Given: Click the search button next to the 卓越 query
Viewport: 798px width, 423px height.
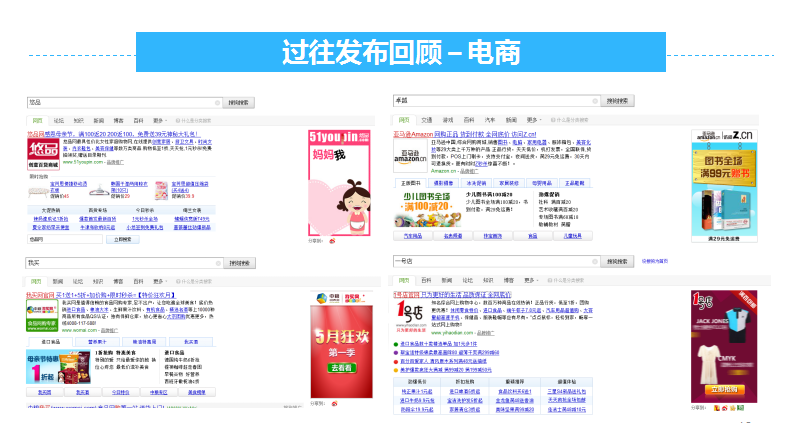Looking at the screenshot, I should [617, 101].
